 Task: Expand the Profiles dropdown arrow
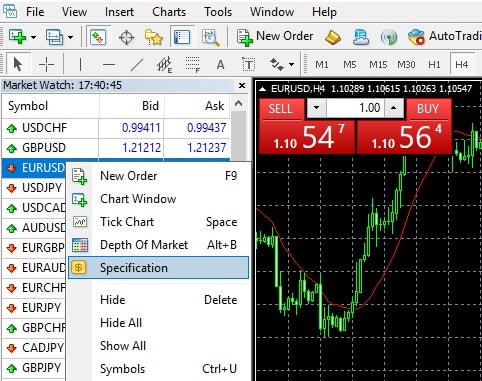70,37
